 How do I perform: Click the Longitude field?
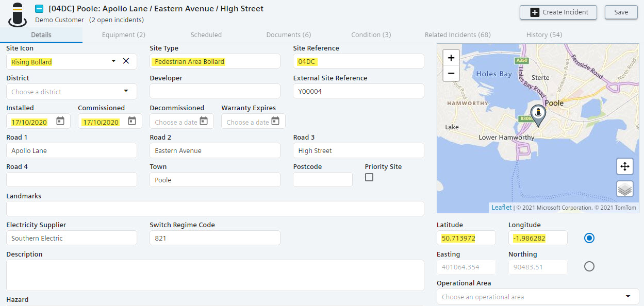(538, 238)
